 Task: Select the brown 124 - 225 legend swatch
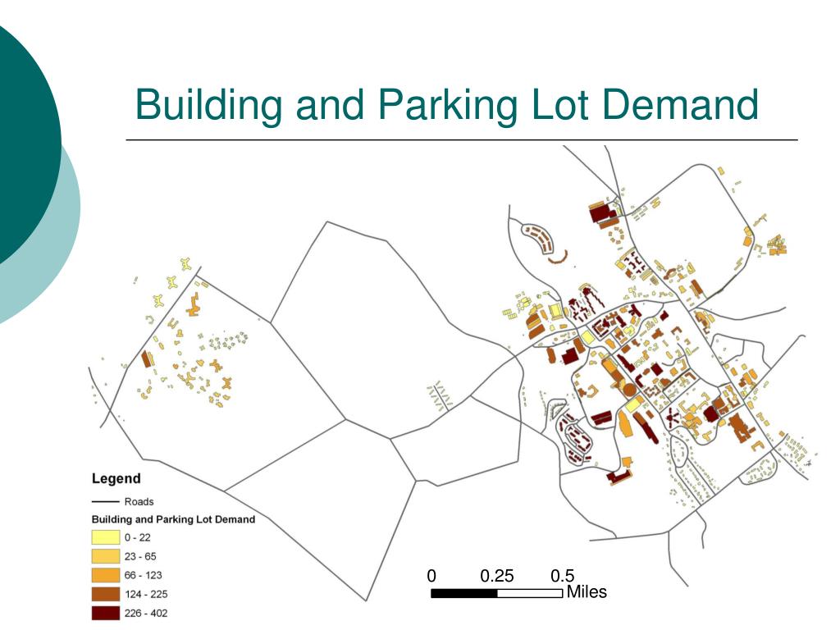(106, 594)
